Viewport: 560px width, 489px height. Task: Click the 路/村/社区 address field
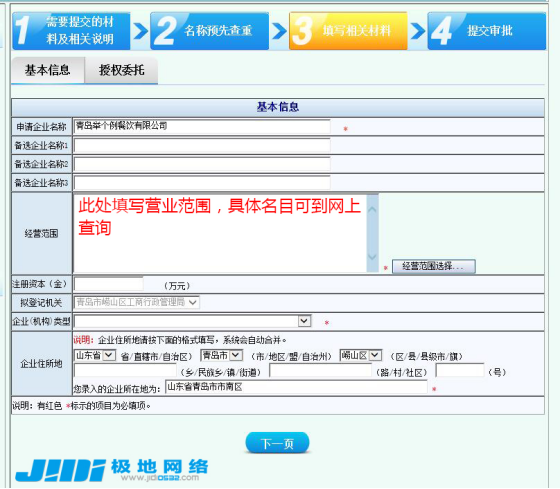pos(320,371)
